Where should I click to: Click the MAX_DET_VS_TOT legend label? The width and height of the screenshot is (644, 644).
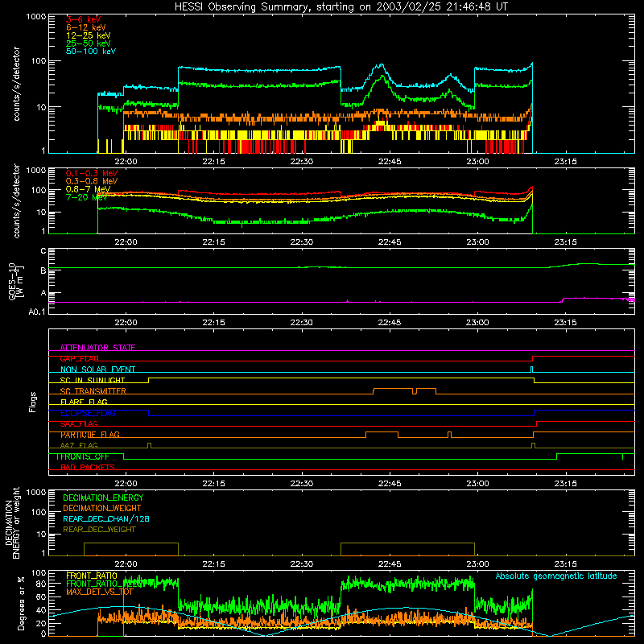tap(100, 592)
